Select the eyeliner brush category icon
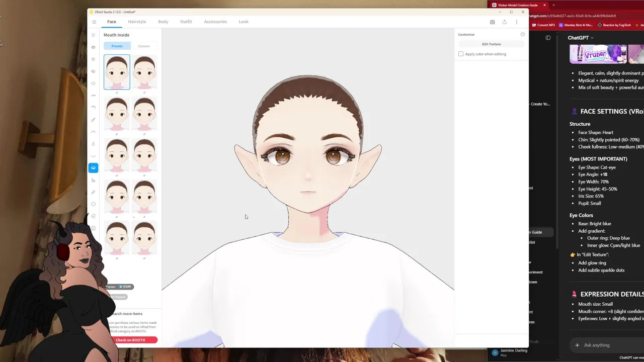This screenshot has width=644, height=362. click(93, 120)
